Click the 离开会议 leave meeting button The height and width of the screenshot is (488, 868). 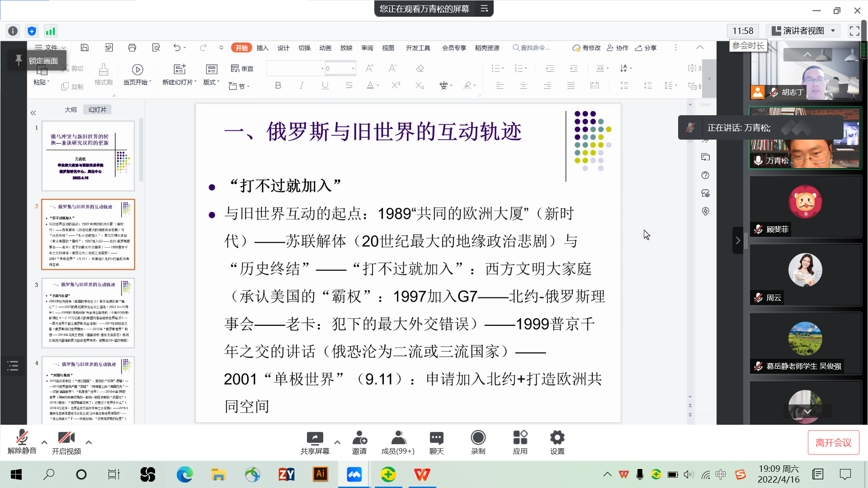point(833,443)
